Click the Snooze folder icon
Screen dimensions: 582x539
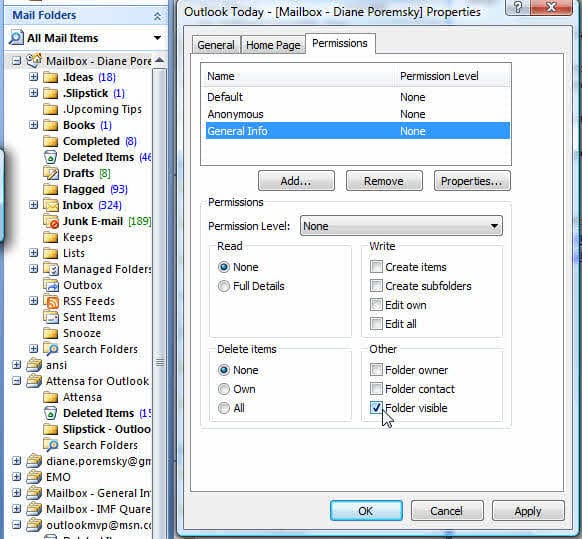pos(50,333)
